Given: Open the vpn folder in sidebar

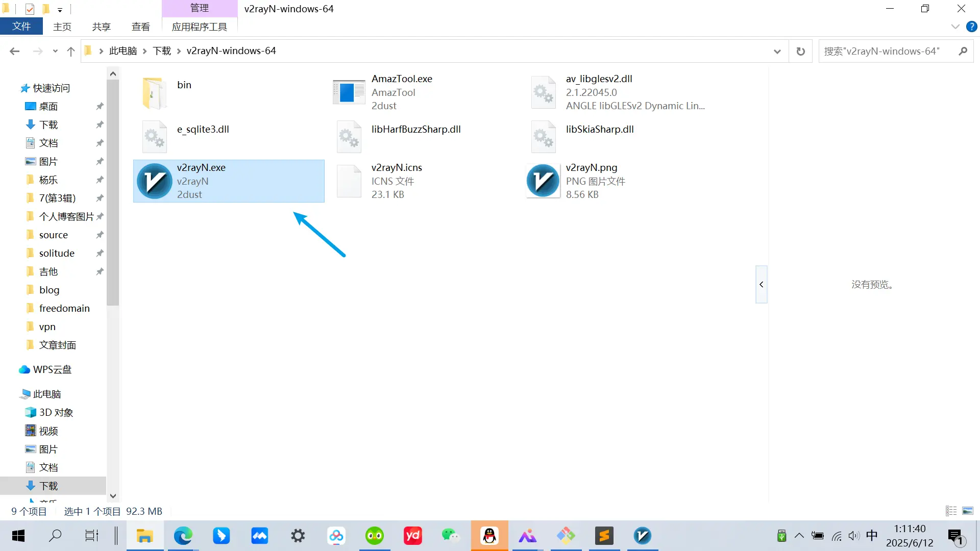Looking at the screenshot, I should [x=47, y=327].
